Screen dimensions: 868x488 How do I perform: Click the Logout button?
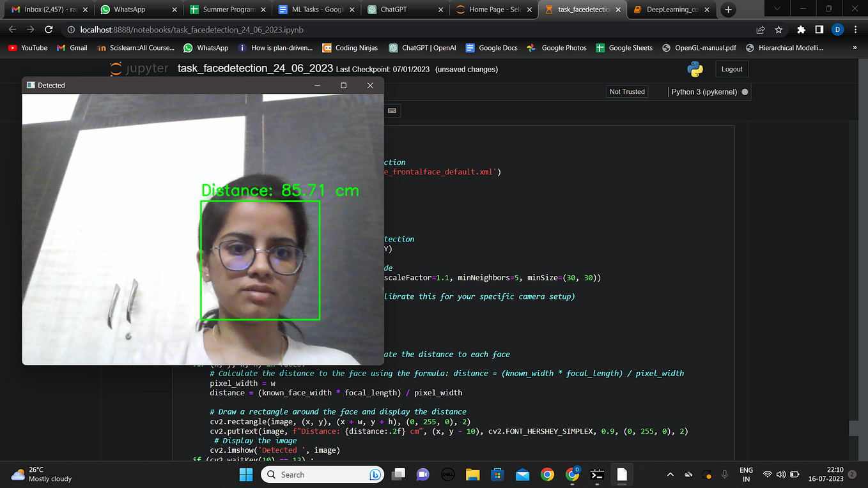(731, 68)
